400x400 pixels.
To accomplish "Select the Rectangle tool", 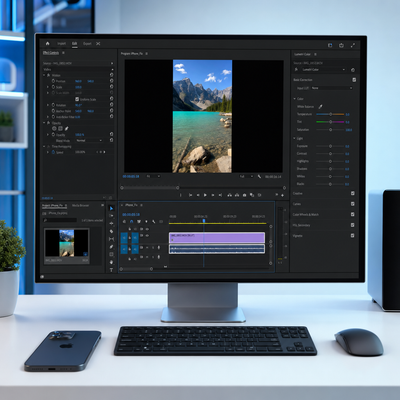I will 111,254.
